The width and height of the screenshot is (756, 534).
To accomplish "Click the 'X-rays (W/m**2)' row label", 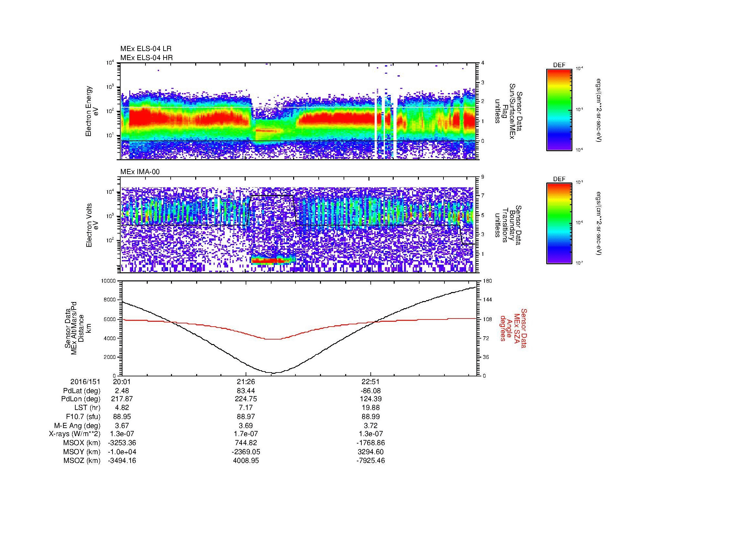I will (75, 434).
